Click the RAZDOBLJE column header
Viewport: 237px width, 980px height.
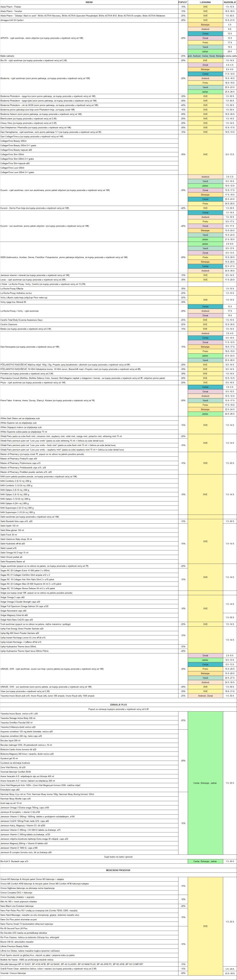pyautogui.click(x=230, y=2)
